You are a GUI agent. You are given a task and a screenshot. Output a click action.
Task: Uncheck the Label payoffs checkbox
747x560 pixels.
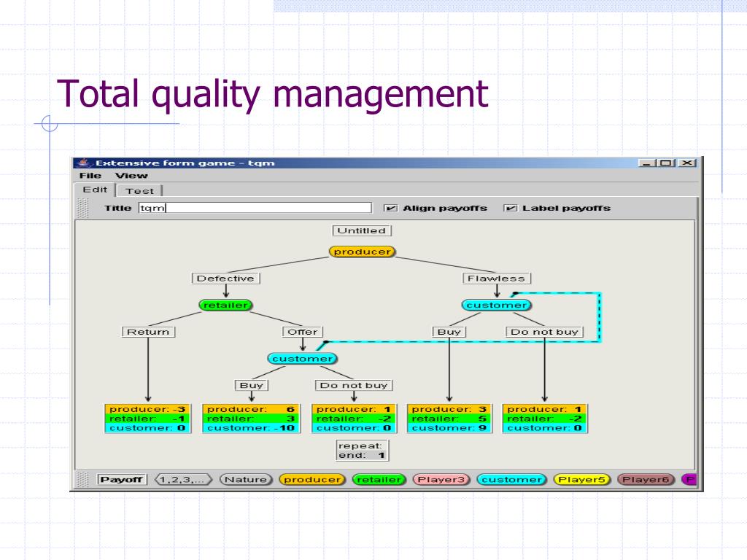click(511, 209)
